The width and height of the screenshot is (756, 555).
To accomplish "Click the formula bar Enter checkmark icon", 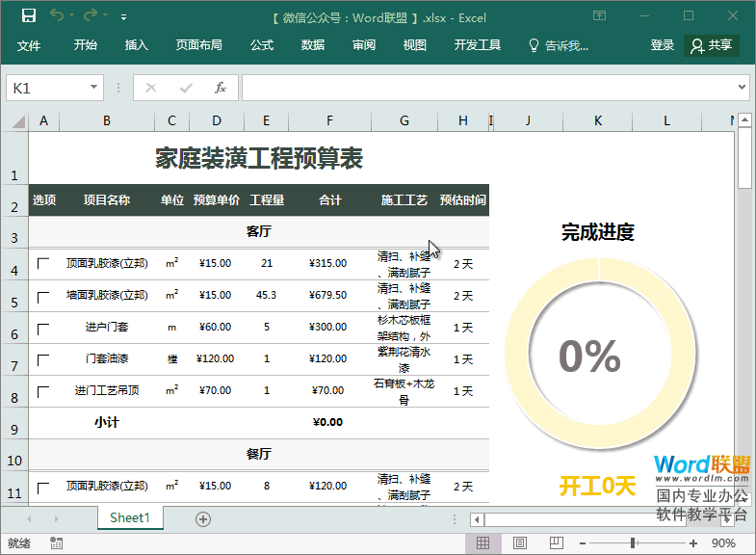I will click(186, 88).
